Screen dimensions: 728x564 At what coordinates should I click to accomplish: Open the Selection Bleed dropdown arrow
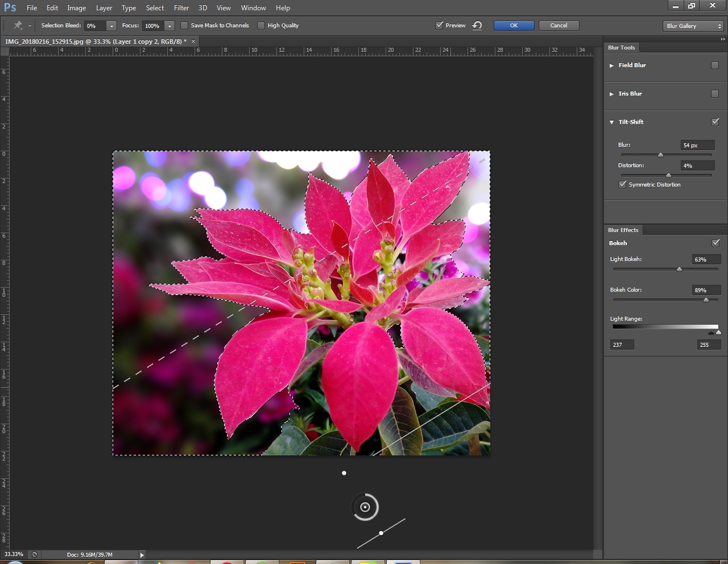click(111, 26)
